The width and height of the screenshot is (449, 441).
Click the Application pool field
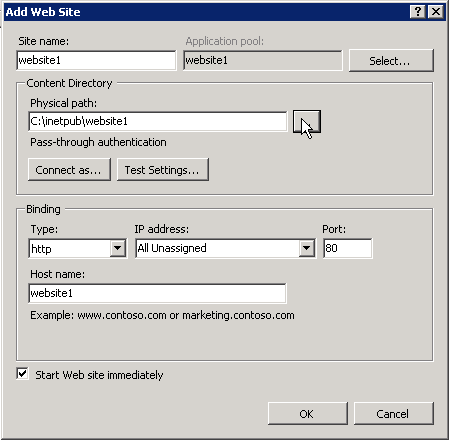click(263, 60)
